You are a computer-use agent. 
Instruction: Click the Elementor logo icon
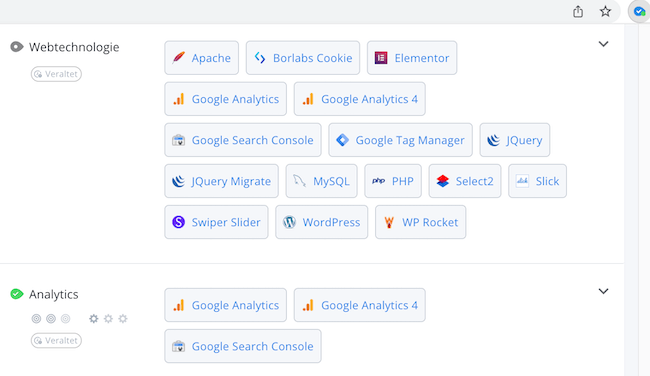[381, 58]
